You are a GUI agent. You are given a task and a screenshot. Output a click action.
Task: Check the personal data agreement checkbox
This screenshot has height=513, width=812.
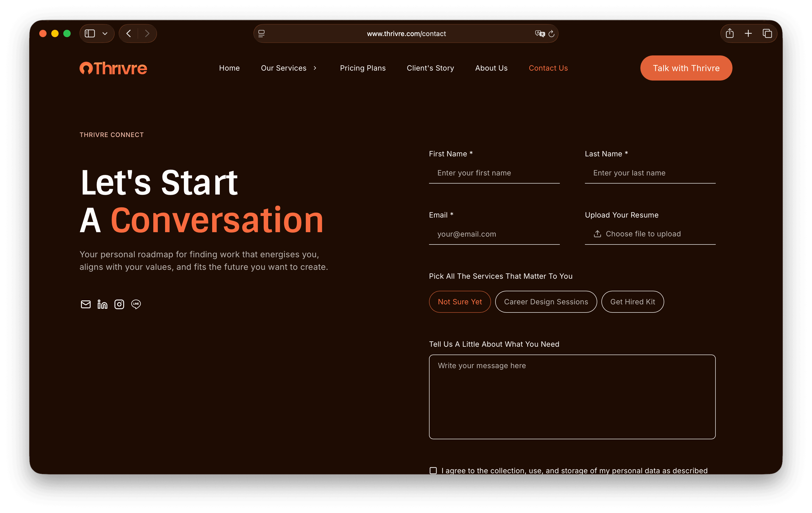433,471
